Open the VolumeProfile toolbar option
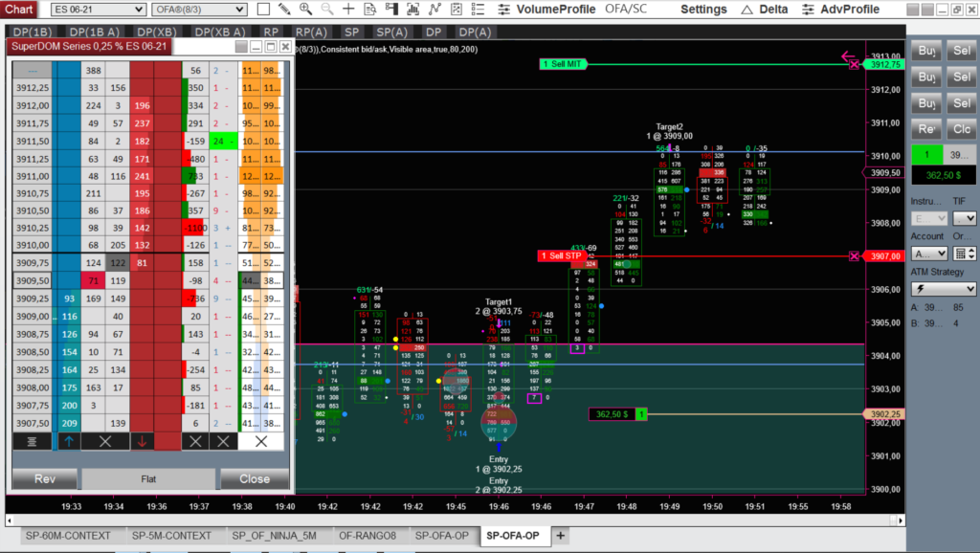The width and height of the screenshot is (980, 553). (547, 10)
